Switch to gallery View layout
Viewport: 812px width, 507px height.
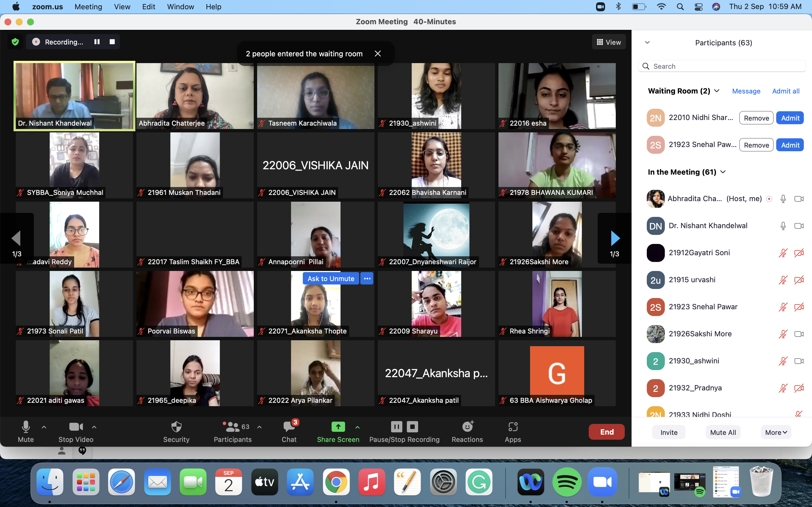pos(608,42)
